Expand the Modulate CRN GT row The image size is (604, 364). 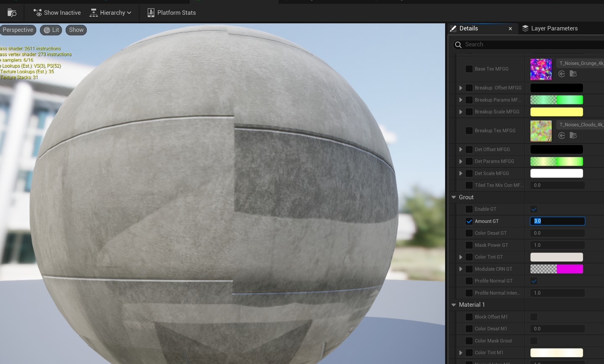(x=461, y=269)
